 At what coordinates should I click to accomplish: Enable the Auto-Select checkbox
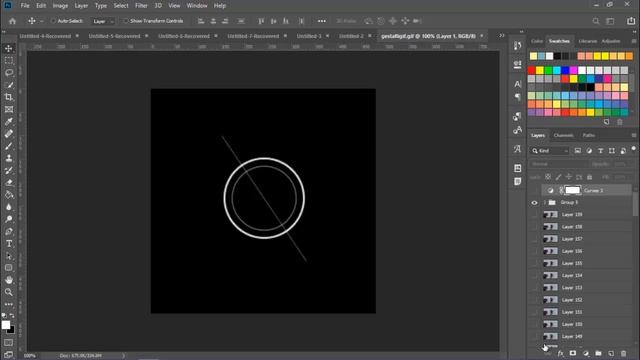(53, 21)
